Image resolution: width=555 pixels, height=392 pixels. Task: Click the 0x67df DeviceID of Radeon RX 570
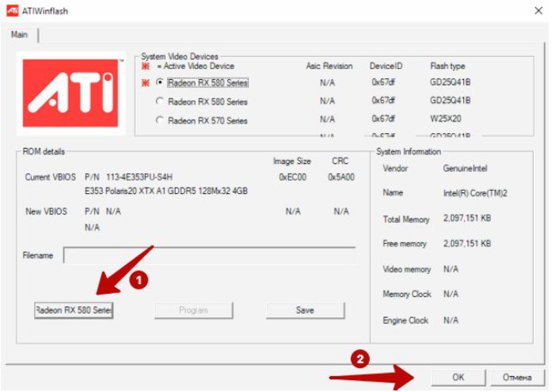(x=383, y=119)
